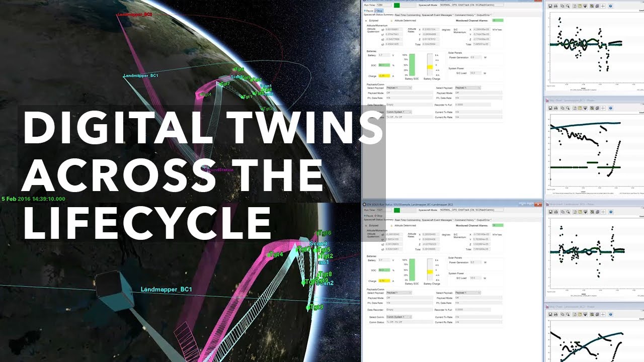
Task: Click Run Time field in upper SOLIS window
Action: click(x=384, y=5)
